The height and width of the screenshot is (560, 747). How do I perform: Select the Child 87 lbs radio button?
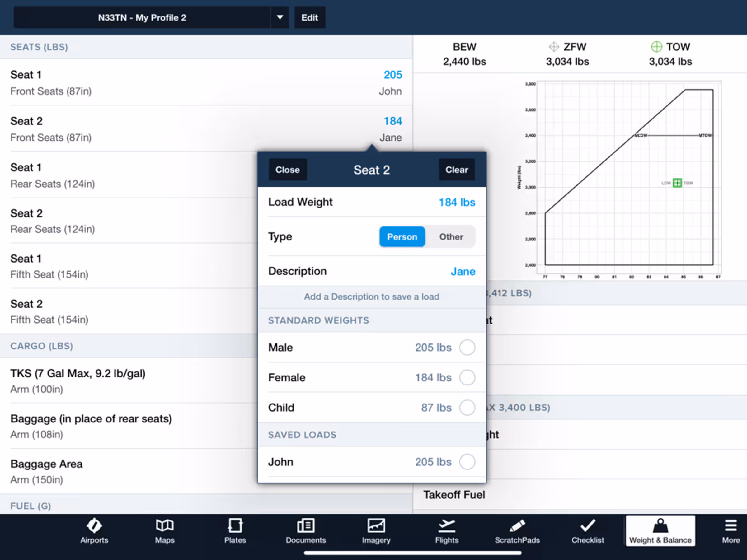[x=467, y=408]
